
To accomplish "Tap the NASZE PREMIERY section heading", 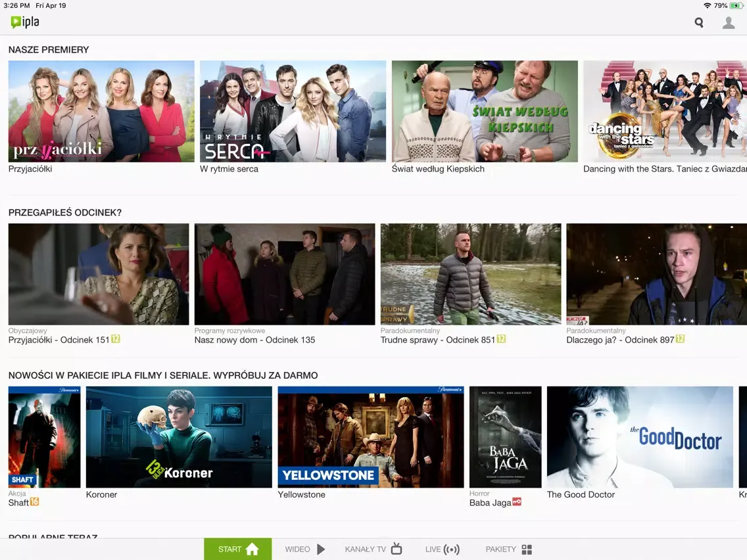I will 49,49.
